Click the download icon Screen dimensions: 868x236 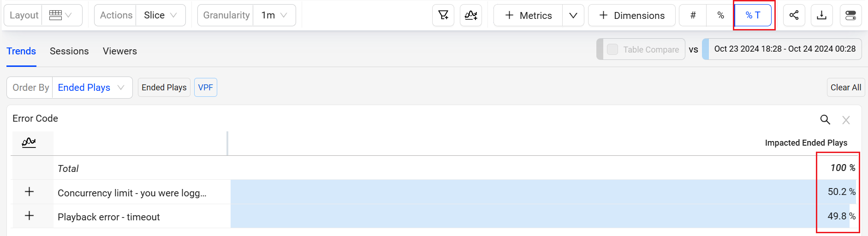(x=821, y=15)
